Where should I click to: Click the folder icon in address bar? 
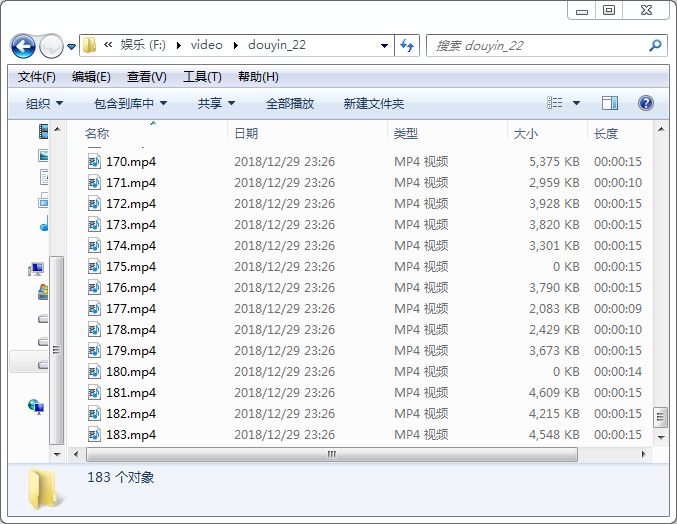pyautogui.click(x=89, y=45)
